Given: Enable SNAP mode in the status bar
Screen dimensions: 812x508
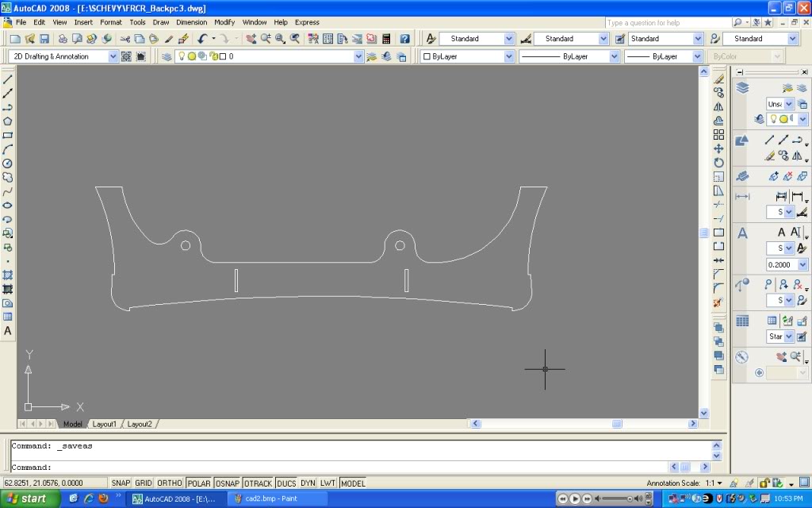Looking at the screenshot, I should (x=121, y=483).
